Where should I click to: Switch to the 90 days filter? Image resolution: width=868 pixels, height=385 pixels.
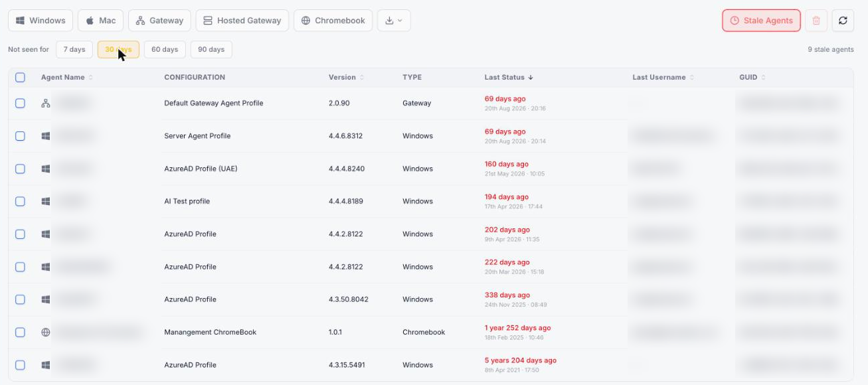point(211,50)
